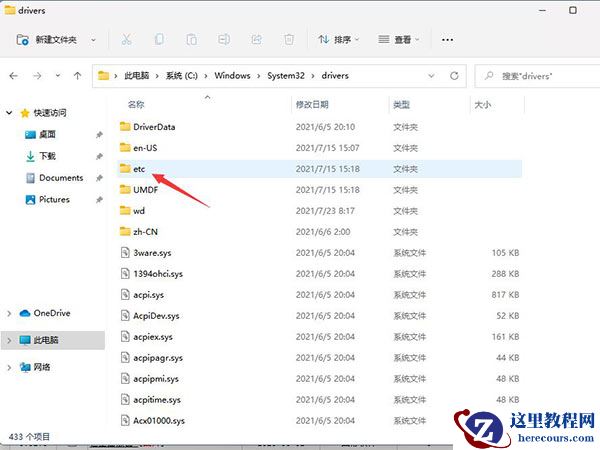The image size is (600, 450).
Task: Click the pin icon next to 下载
Action: coord(99,156)
